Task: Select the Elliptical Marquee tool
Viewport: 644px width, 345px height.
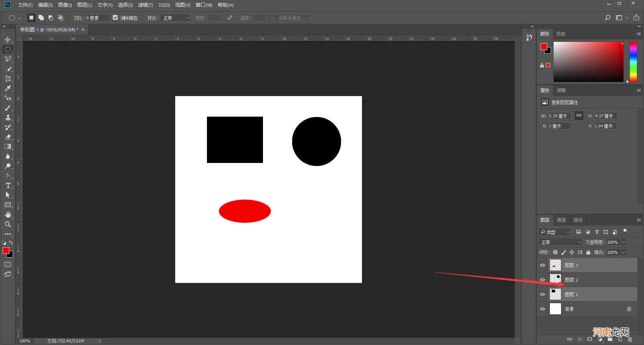Action: click(x=8, y=49)
